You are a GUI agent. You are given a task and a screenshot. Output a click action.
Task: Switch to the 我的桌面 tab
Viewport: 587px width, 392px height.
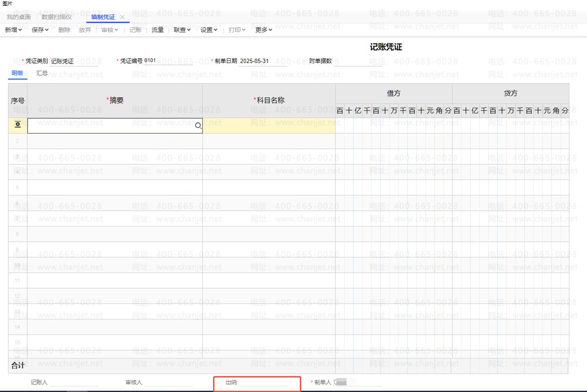click(19, 17)
